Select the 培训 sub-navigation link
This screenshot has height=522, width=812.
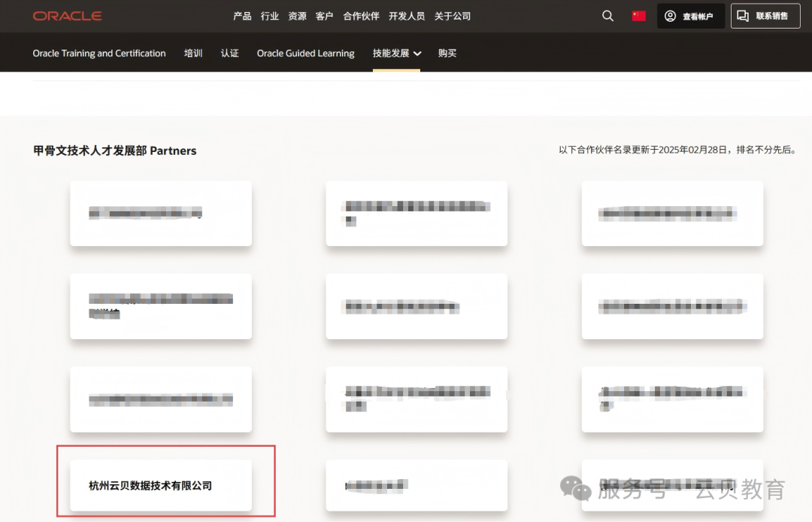(193, 53)
